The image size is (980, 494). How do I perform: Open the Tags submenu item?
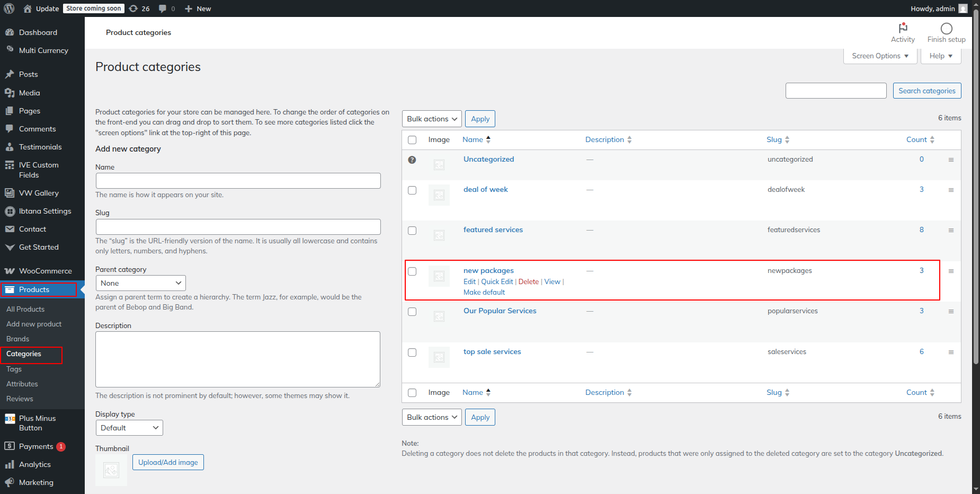click(14, 369)
